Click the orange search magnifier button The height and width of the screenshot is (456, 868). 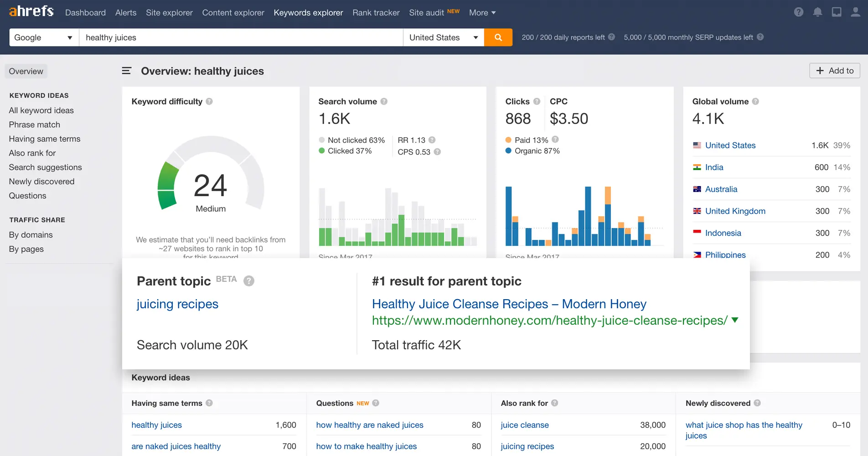click(x=498, y=37)
